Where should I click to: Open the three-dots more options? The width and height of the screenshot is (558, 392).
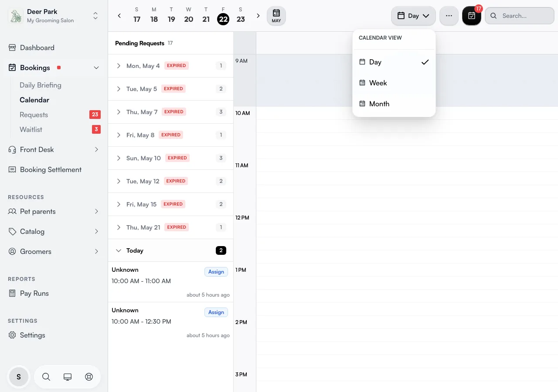tap(449, 16)
